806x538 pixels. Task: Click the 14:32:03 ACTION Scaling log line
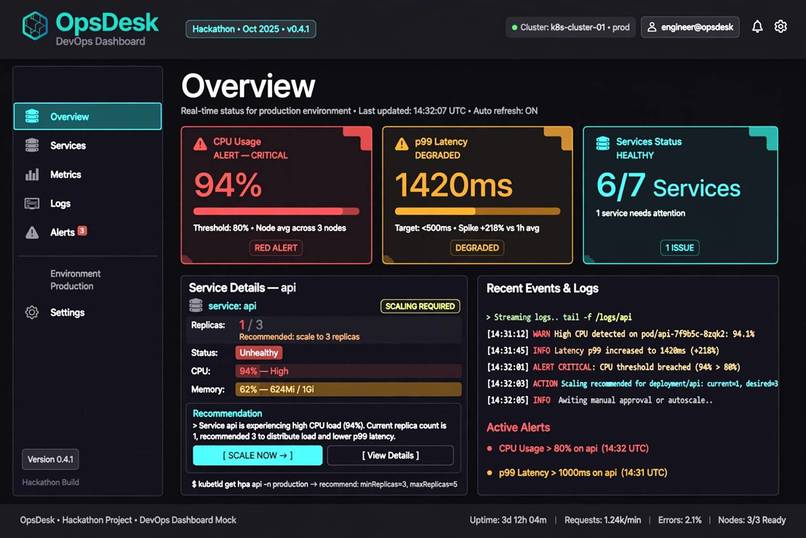[x=632, y=383]
